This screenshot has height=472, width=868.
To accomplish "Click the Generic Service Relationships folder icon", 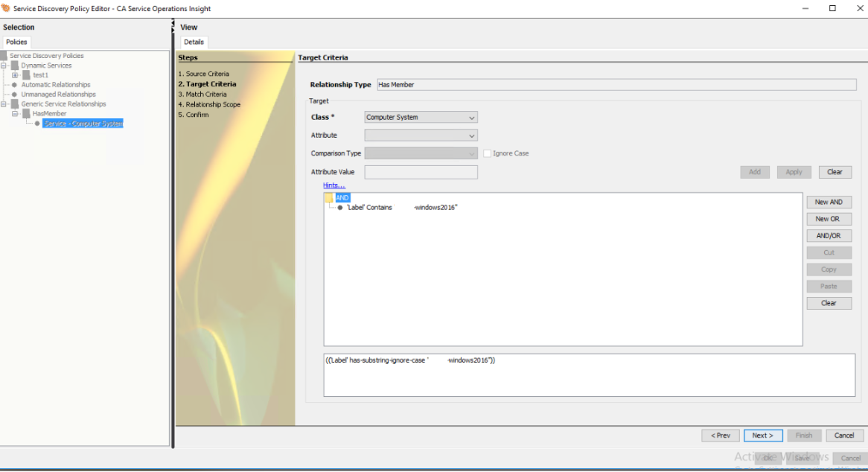I will [15, 104].
